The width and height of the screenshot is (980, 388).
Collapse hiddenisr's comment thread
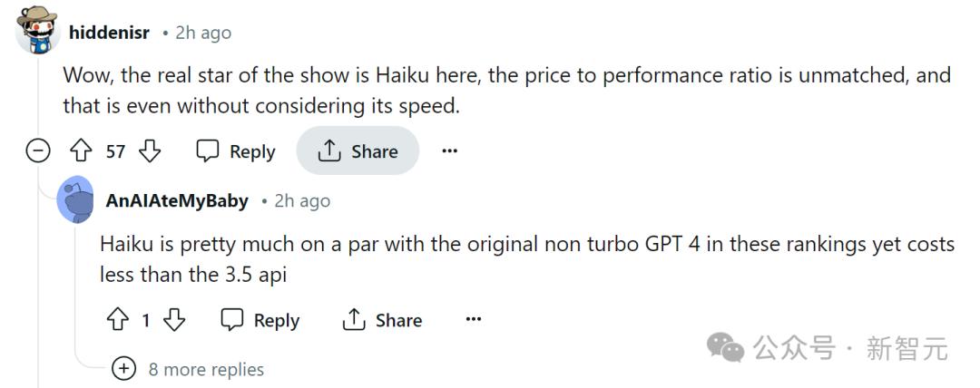[x=37, y=151]
